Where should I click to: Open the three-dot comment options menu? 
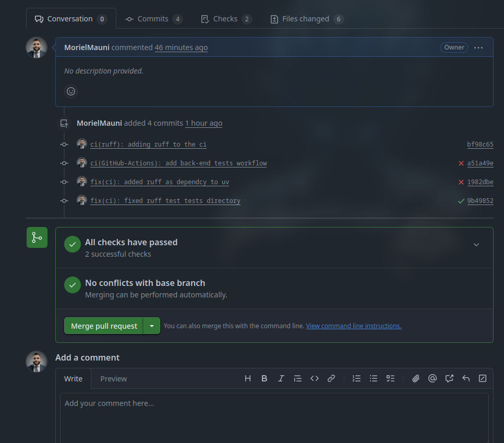(x=478, y=47)
